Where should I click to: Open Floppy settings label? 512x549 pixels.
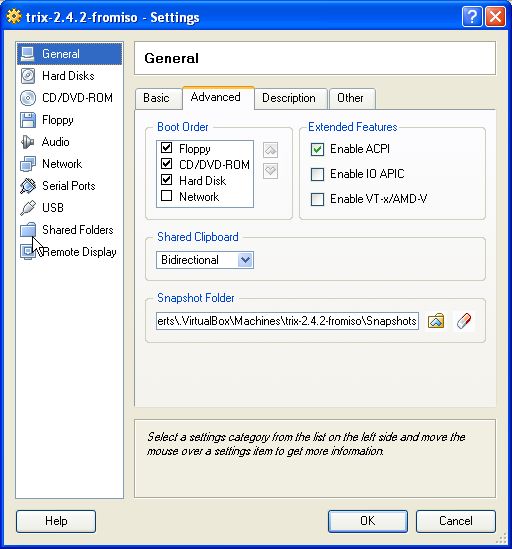(58, 120)
